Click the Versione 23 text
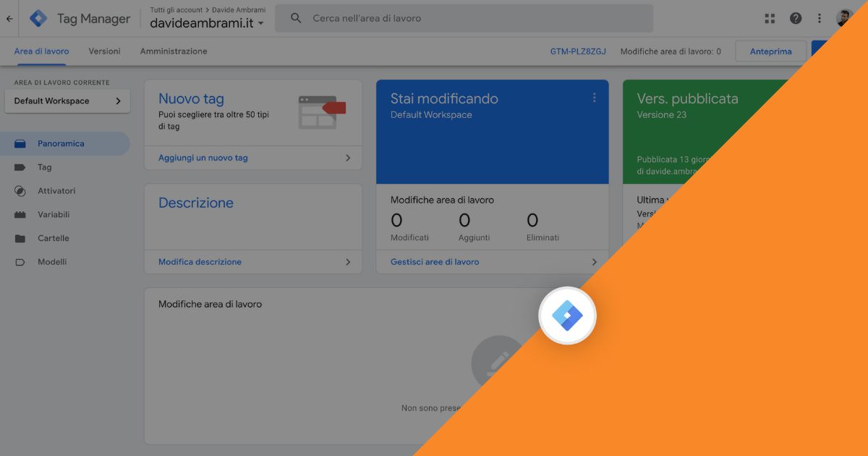This screenshot has height=456, width=868. coord(662,115)
